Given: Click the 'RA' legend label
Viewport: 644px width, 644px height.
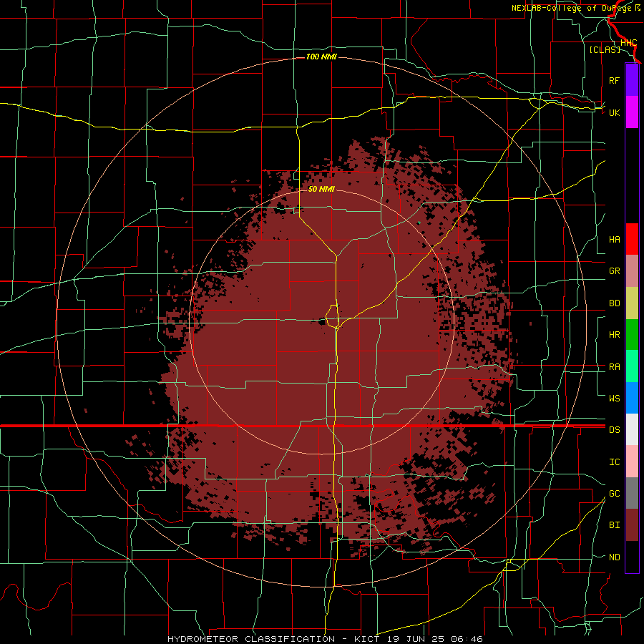Looking at the screenshot, I should pyautogui.click(x=614, y=367).
